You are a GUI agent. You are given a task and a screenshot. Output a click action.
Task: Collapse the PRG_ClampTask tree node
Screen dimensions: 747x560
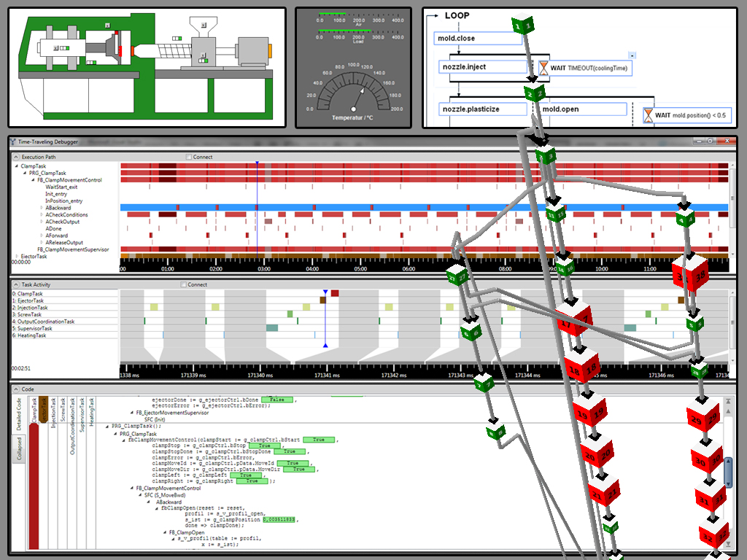[25, 174]
